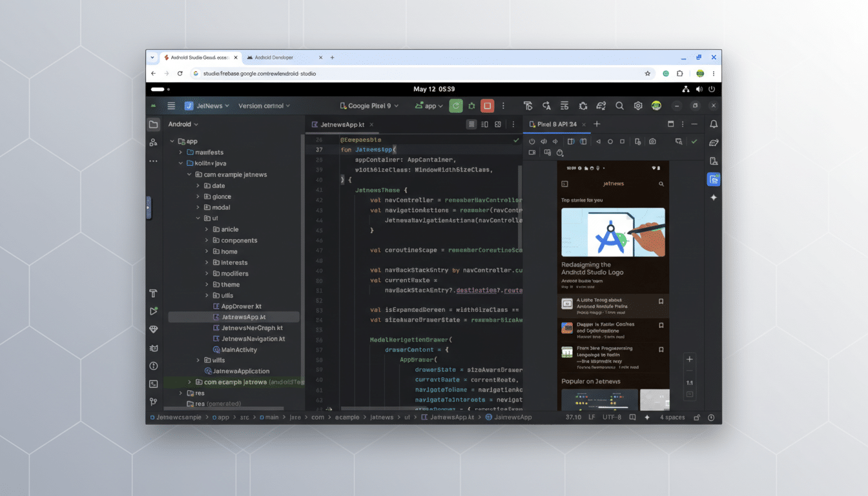This screenshot has height=496, width=868.
Task: Select the Git branch icon in sidebar
Action: (x=154, y=401)
